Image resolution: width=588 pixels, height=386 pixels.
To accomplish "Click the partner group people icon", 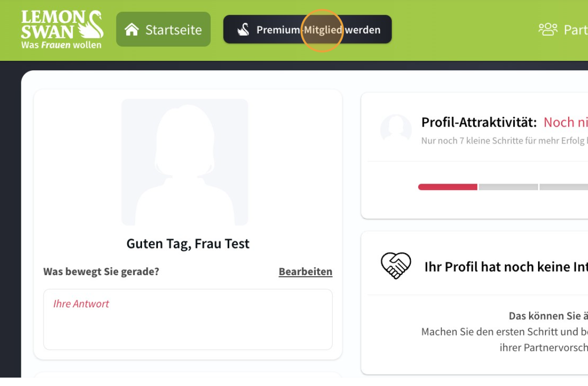I will (x=548, y=30).
